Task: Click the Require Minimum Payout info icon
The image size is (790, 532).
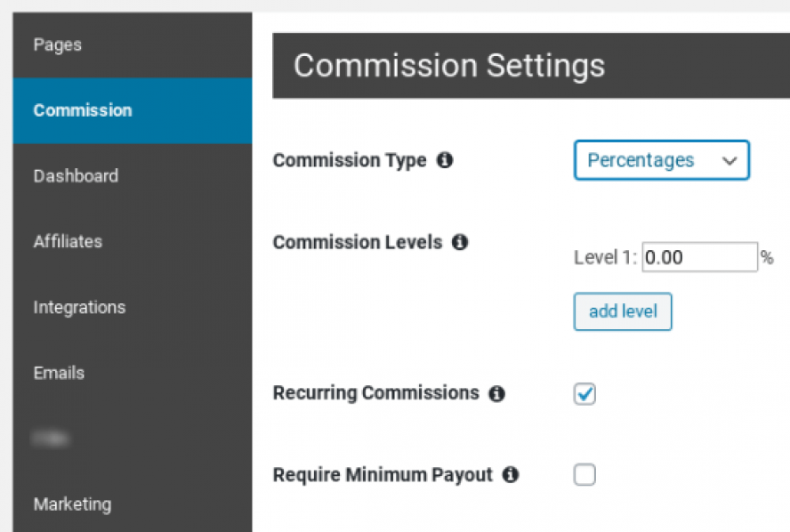Action: (511, 474)
